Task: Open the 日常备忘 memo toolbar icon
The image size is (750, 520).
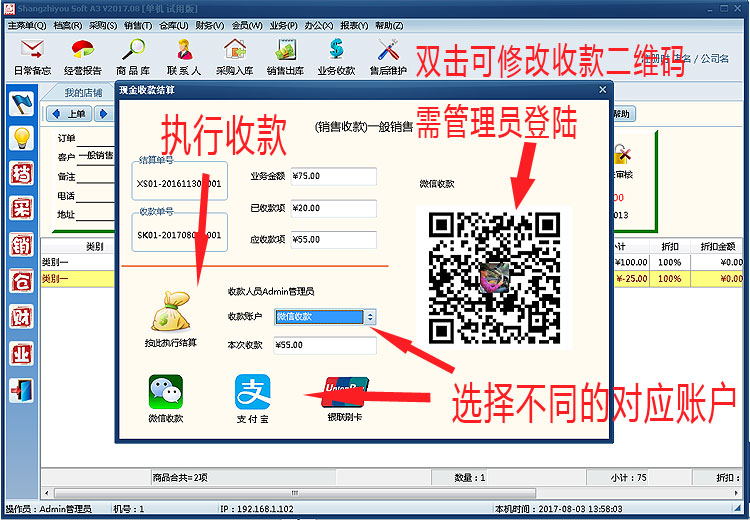Action: click(32, 57)
